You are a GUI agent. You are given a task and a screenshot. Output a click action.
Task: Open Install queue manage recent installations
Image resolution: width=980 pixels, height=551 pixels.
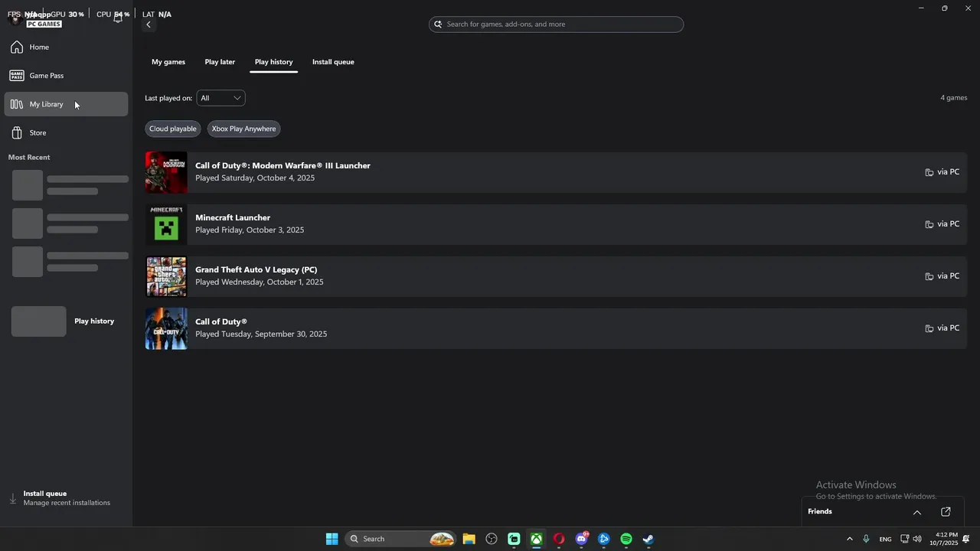[66, 498]
